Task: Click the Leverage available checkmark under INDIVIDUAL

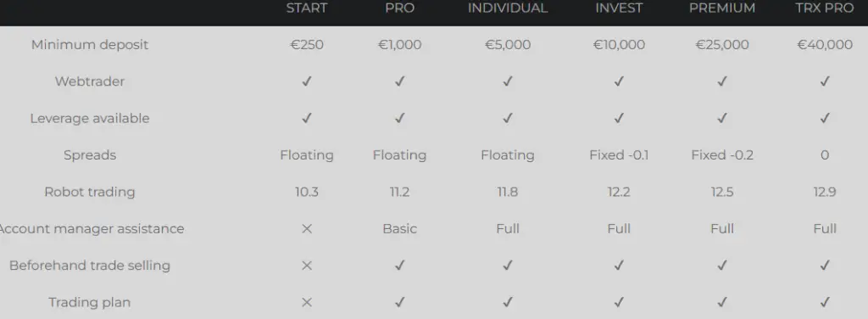Action: (x=508, y=118)
